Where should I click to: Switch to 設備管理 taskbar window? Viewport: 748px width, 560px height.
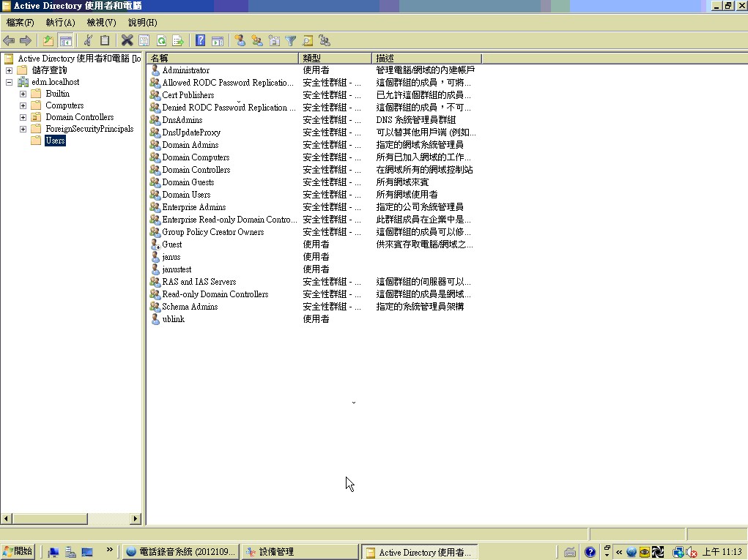coord(299,552)
